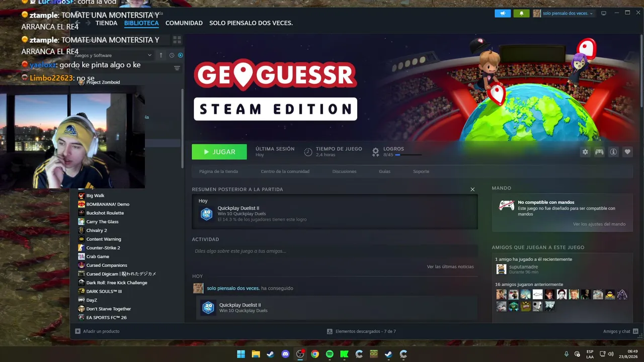This screenshot has width=644, height=362.
Task: Open the Soporte section
Action: (x=421, y=171)
